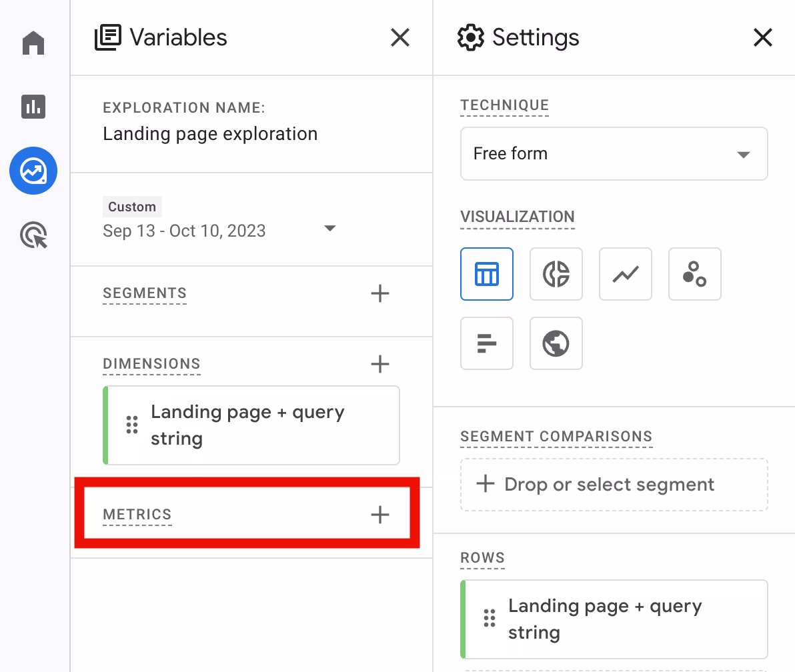
Task: Select the bar chart visualization
Action: tap(487, 343)
